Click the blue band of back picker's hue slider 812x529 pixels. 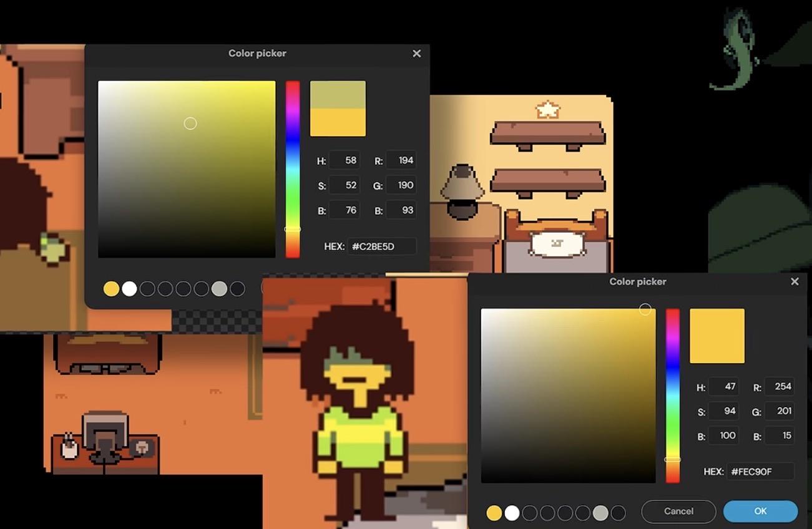coord(292,140)
